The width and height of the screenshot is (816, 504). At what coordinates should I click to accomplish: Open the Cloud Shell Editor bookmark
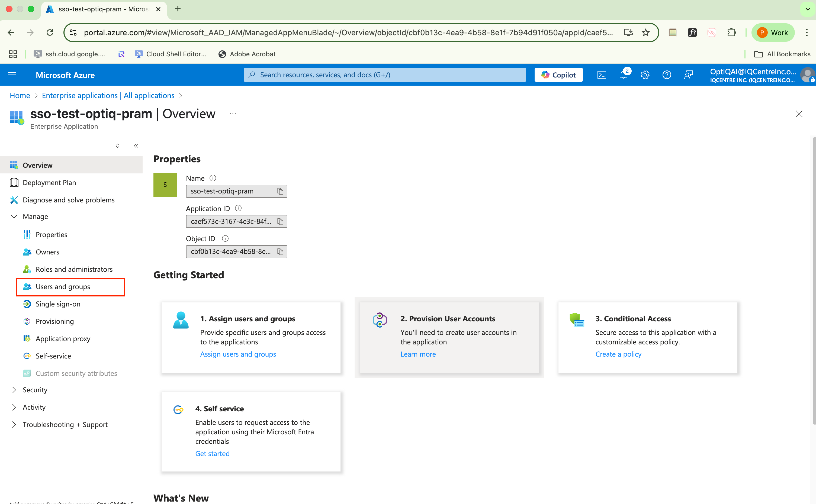171,54
